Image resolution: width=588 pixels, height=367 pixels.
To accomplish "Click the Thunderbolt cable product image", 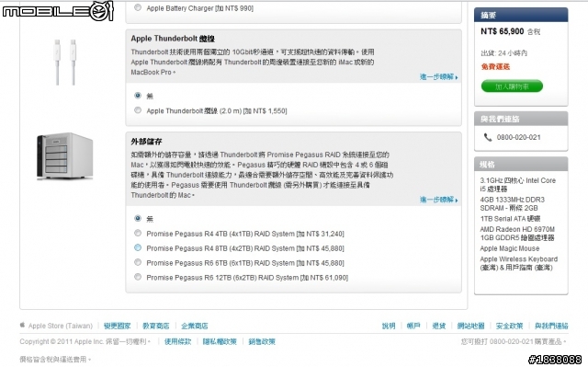I will (65, 63).
